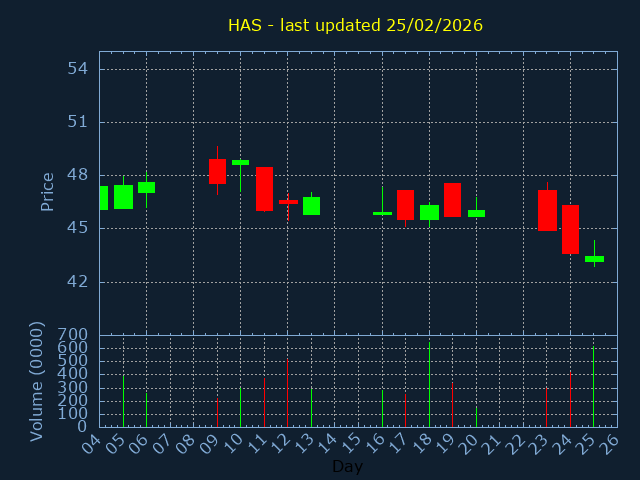The width and height of the screenshot is (640, 480).
Task: Click the red candlestick for day 09
Action: tap(217, 171)
